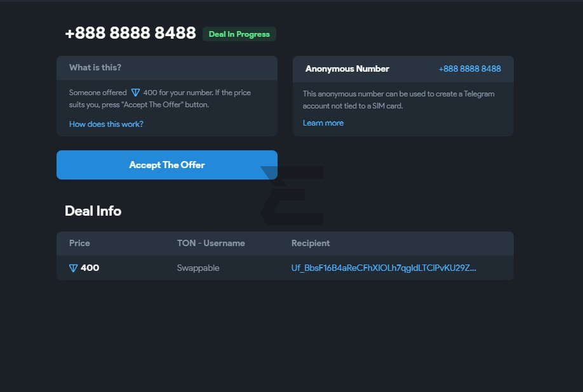Open the recipient wallet address link

click(384, 268)
